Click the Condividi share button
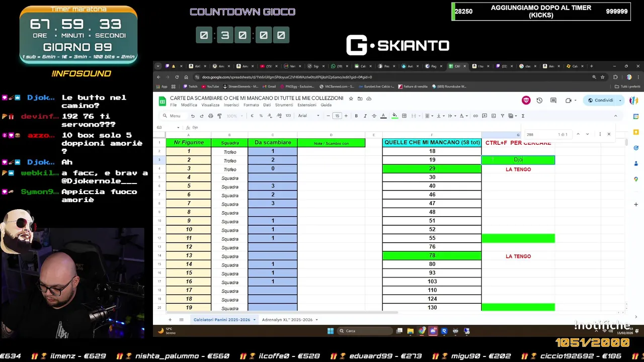The width and height of the screenshot is (644, 362). [x=600, y=100]
